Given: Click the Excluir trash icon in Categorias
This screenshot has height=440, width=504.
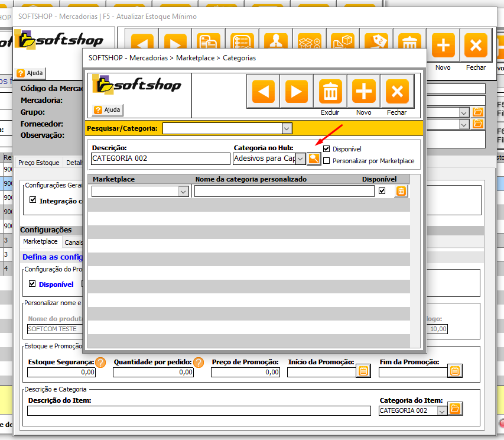Looking at the screenshot, I should (x=330, y=92).
